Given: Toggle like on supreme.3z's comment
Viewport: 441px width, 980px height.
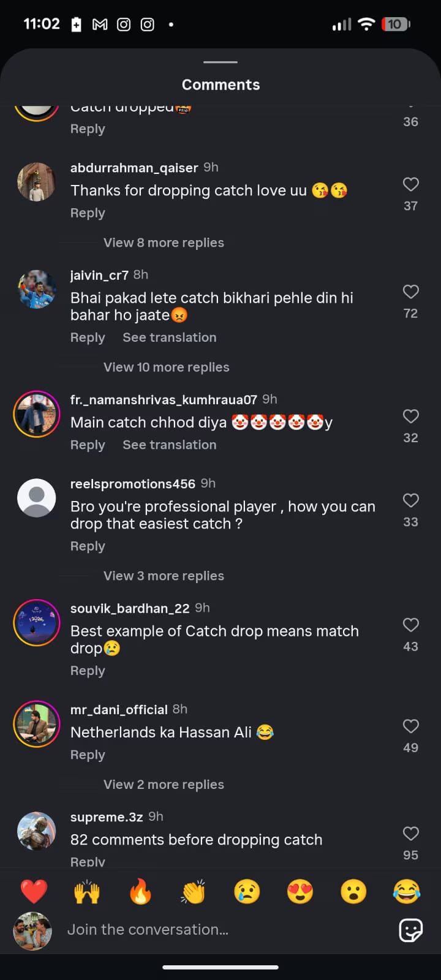Looking at the screenshot, I should click(410, 834).
